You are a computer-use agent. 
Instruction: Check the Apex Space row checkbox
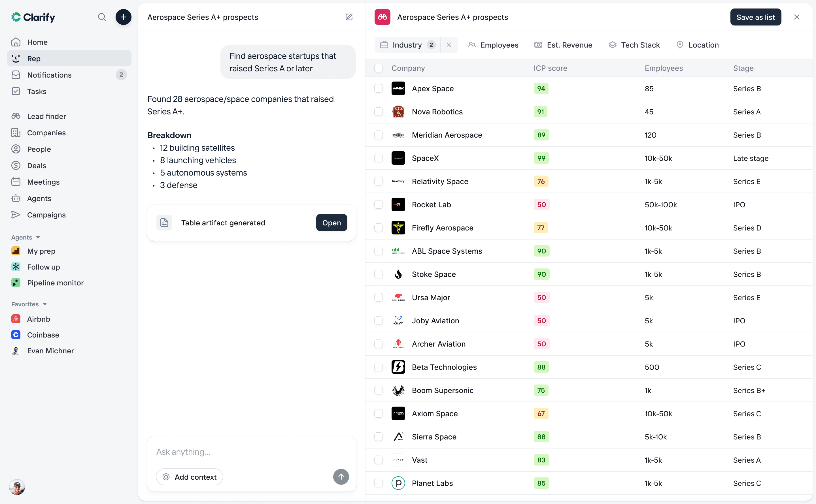pos(378,88)
